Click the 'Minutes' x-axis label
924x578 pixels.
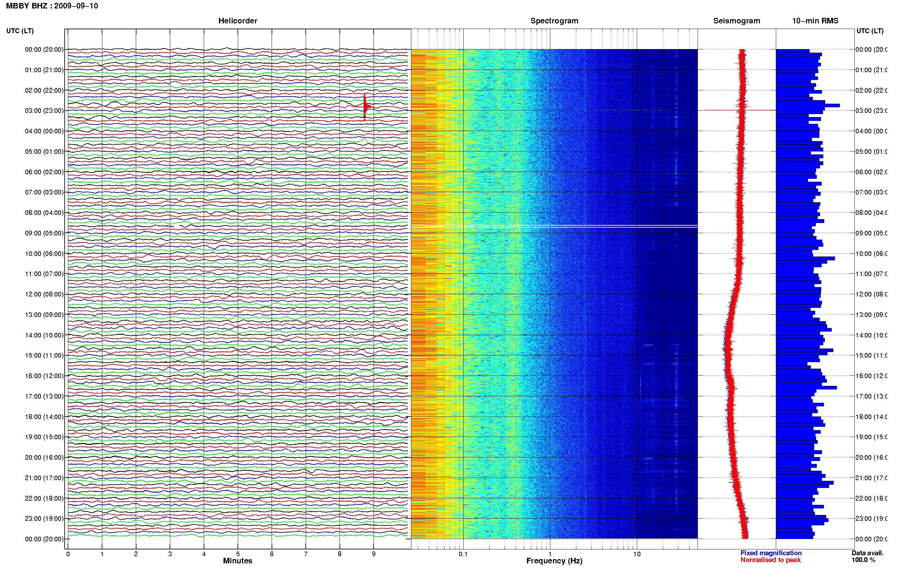coord(237,561)
